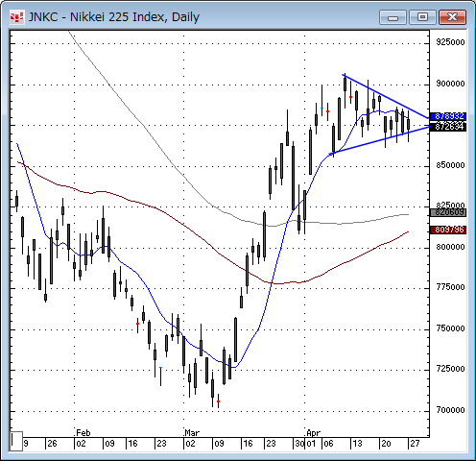Click the 800000 price axis label

[450, 247]
